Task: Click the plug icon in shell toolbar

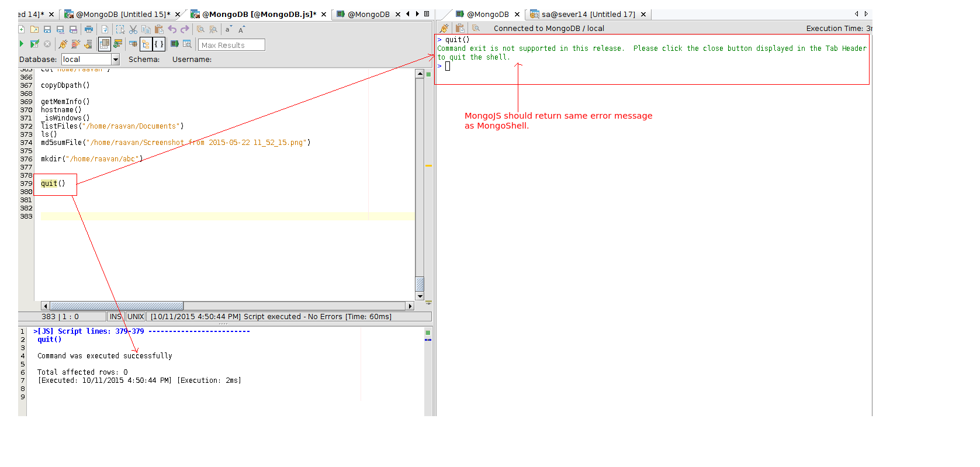Action: (x=445, y=28)
